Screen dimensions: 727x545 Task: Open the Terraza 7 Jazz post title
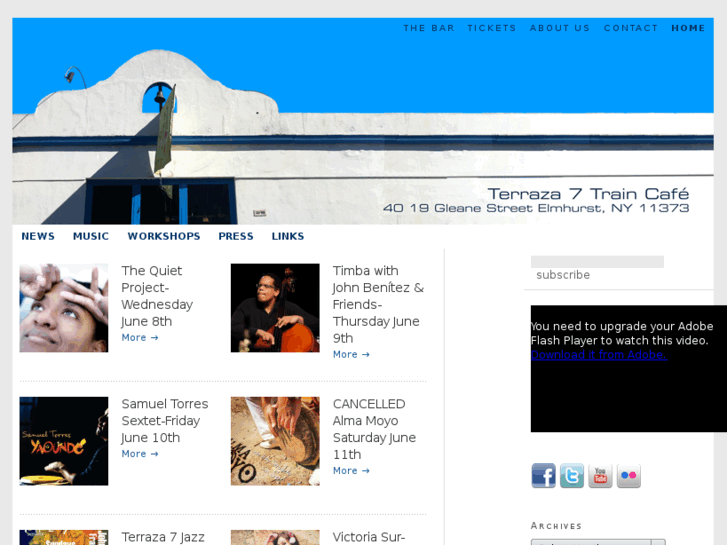click(163, 537)
